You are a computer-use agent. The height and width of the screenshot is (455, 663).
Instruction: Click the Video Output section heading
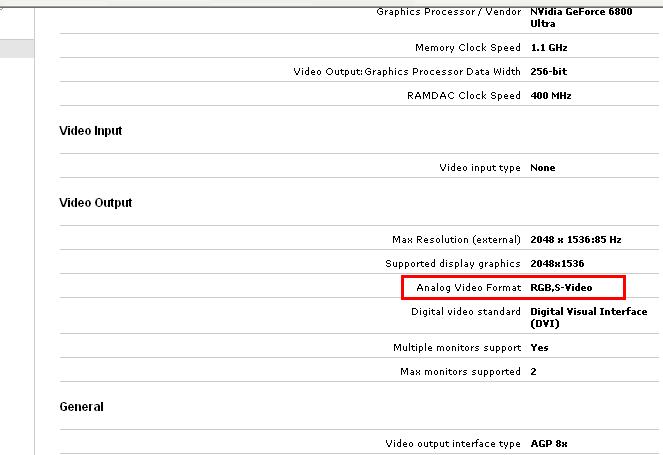[96, 203]
